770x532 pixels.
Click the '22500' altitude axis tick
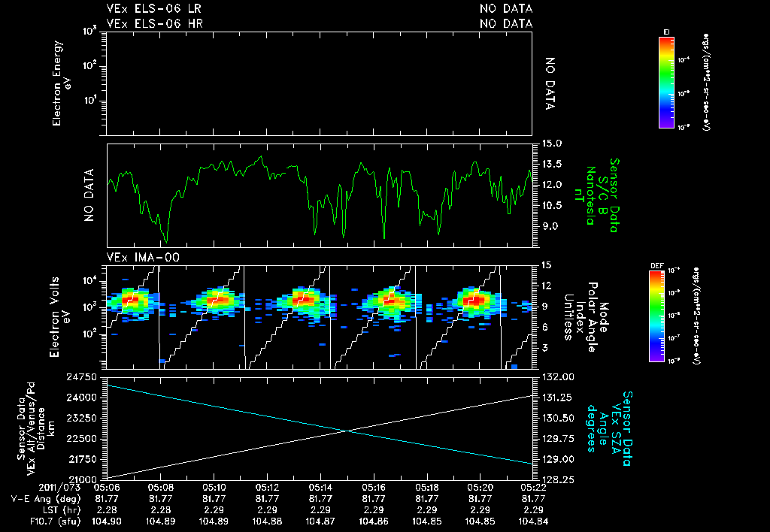click(81, 439)
